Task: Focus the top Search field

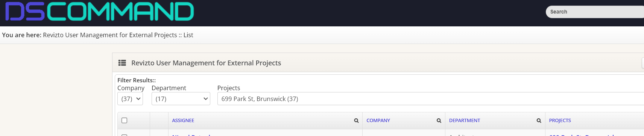Action: pyautogui.click(x=595, y=12)
